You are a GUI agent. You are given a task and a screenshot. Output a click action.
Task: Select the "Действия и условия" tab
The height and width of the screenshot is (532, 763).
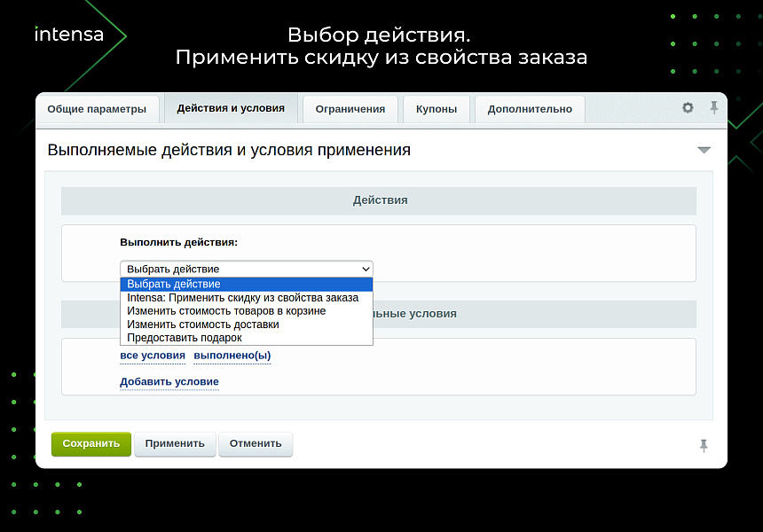click(229, 108)
